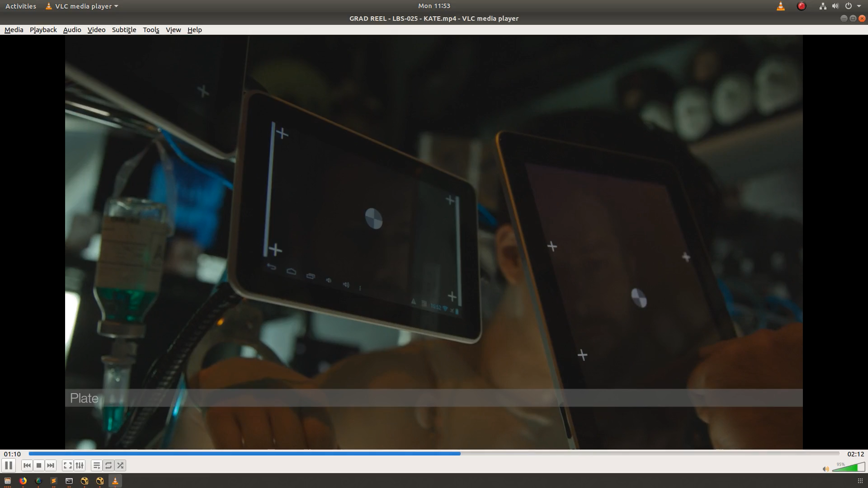Screen dimensions: 868x488
Task: Toggle loop repeat mode
Action: [108, 465]
